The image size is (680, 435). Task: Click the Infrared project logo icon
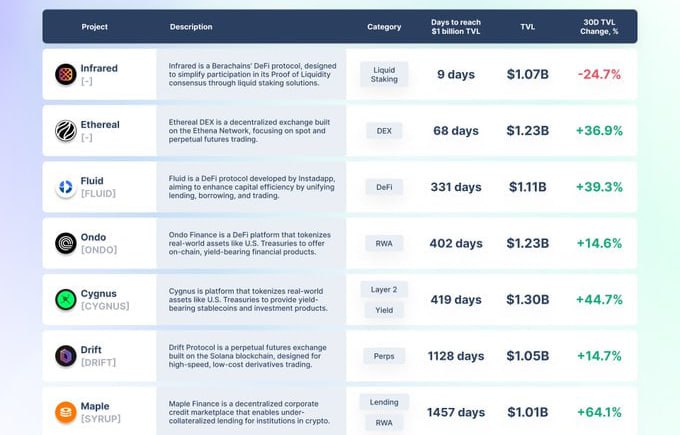pyautogui.click(x=66, y=74)
